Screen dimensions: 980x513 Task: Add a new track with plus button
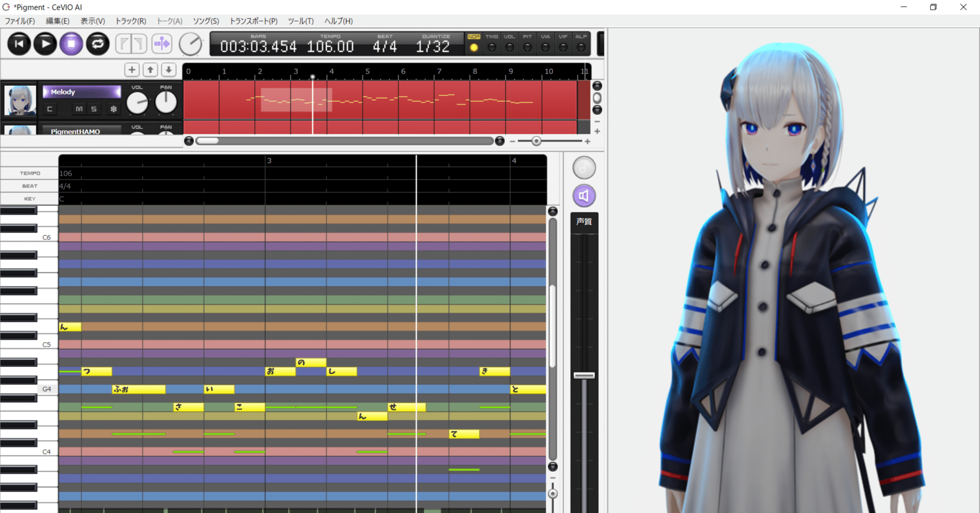click(x=132, y=70)
